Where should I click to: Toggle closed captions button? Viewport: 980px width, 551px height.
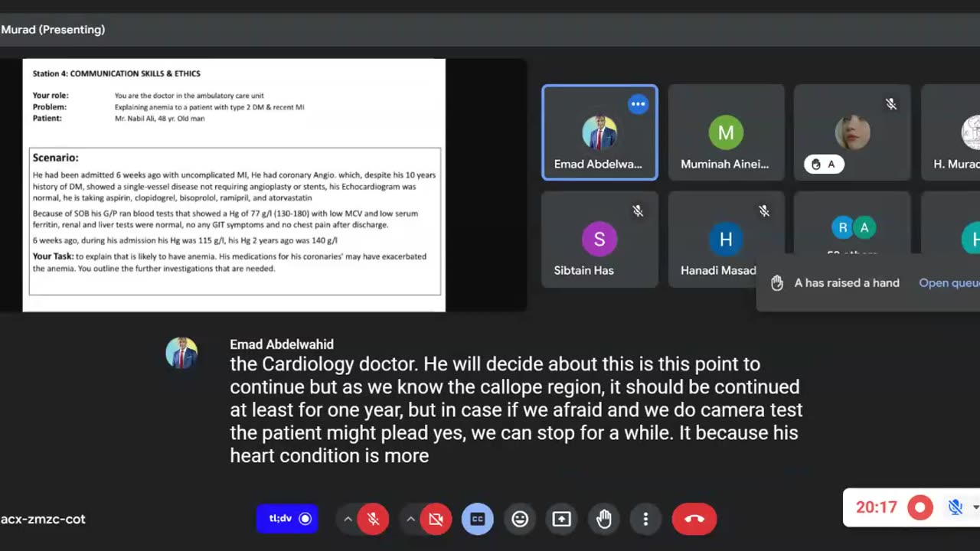coord(478,519)
